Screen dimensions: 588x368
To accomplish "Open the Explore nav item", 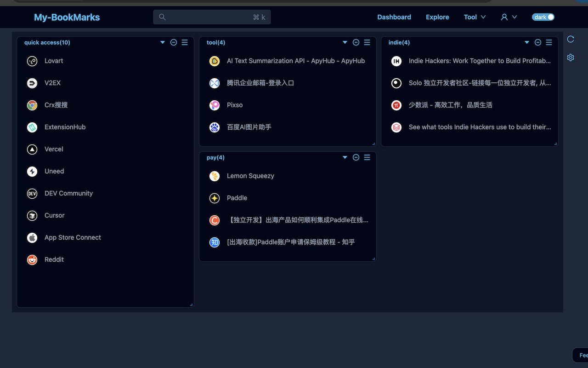I will click(x=437, y=17).
